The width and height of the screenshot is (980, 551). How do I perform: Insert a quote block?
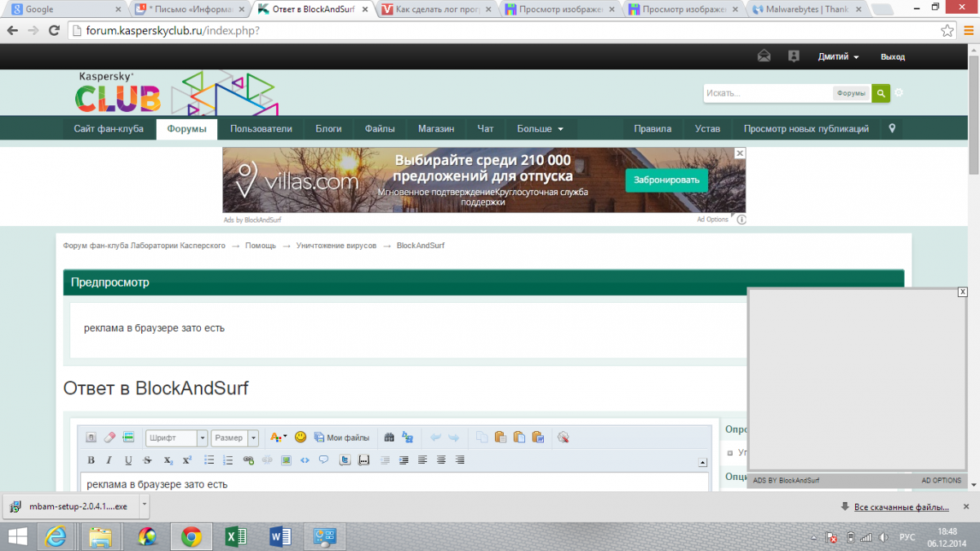pyautogui.click(x=323, y=460)
